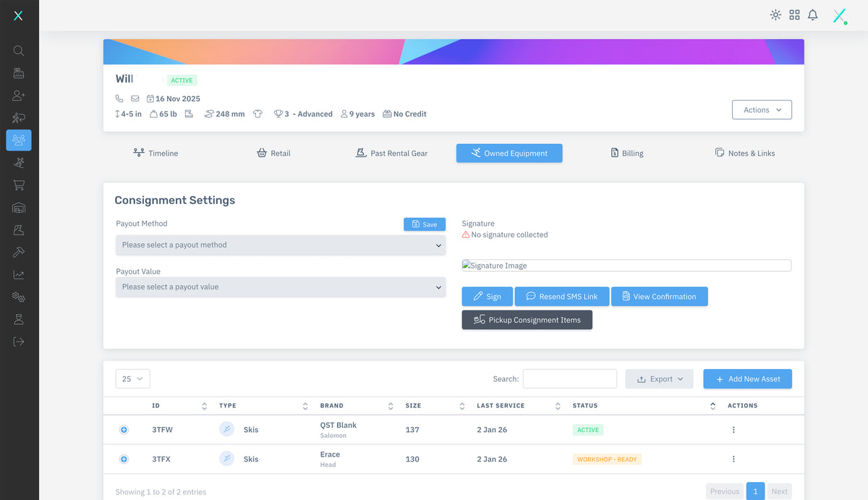Click the logout icon in the sidebar
This screenshot has height=500, width=868.
coord(19,342)
